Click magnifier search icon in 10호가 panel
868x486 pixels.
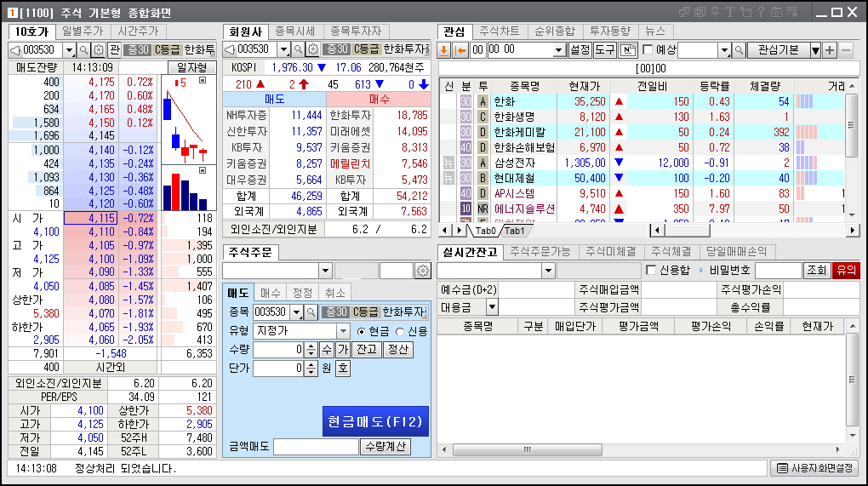tap(83, 50)
